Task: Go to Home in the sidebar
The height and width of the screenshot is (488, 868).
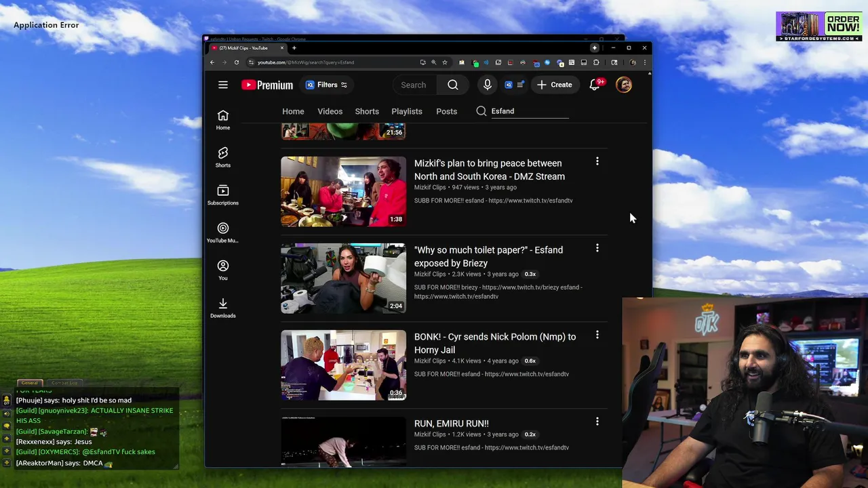Action: pos(223,120)
